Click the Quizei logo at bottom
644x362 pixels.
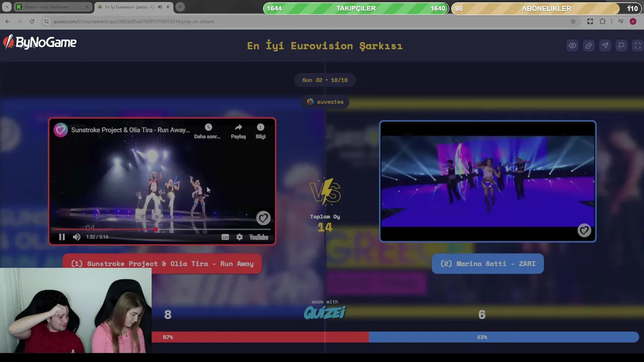point(325,313)
